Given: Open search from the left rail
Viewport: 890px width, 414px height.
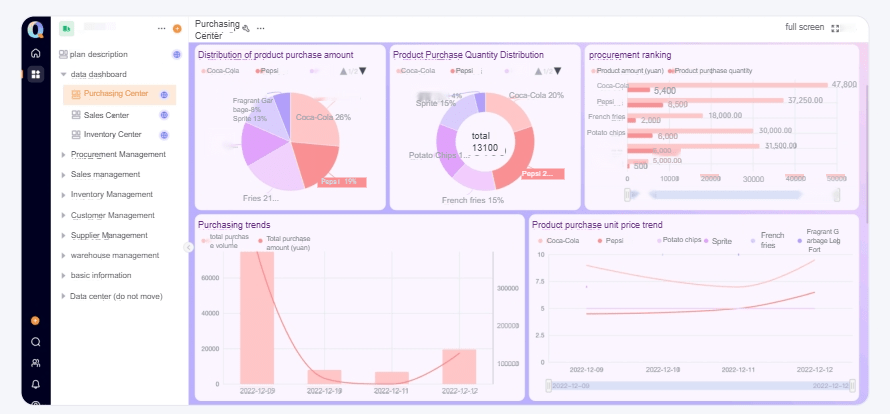Looking at the screenshot, I should point(36,342).
